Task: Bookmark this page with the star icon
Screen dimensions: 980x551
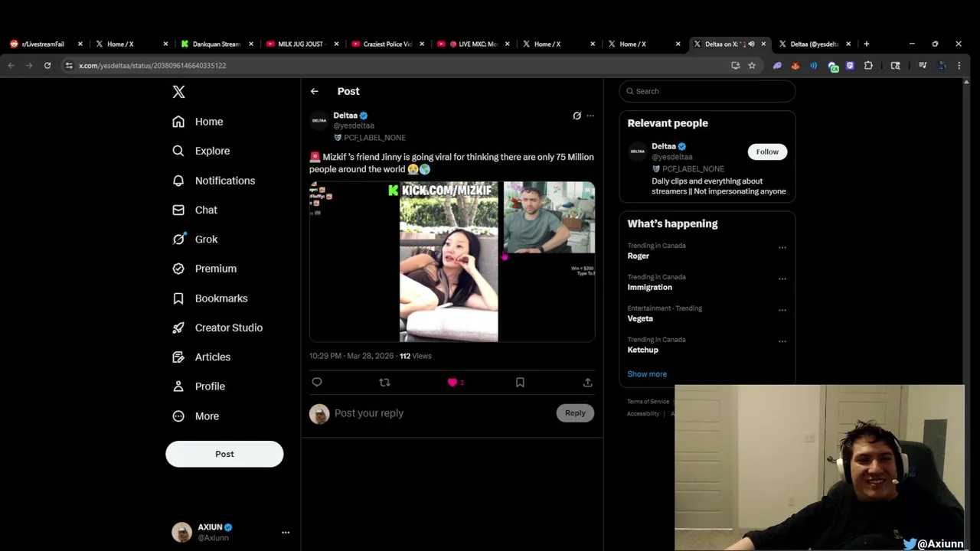Action: (752, 66)
